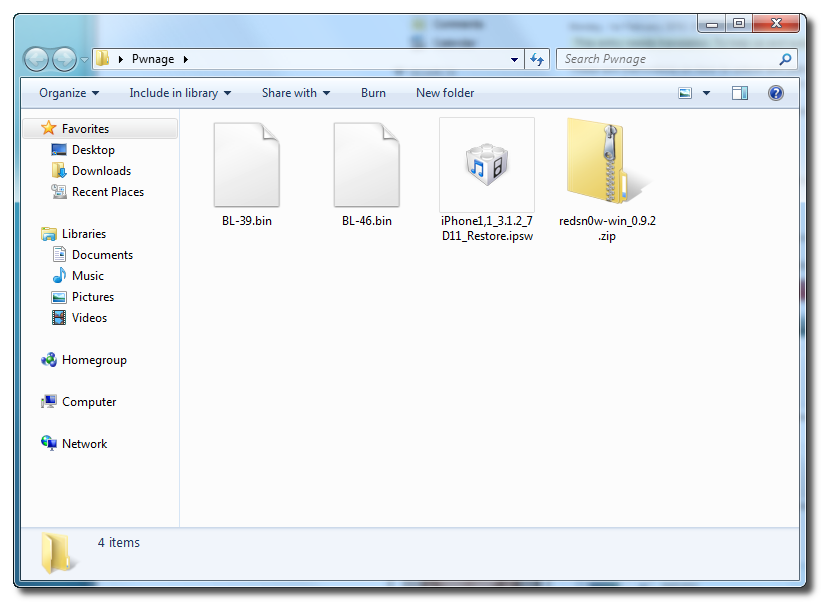Image resolution: width=821 pixels, height=602 pixels.
Task: Open the address bar history dropdown
Action: point(514,59)
